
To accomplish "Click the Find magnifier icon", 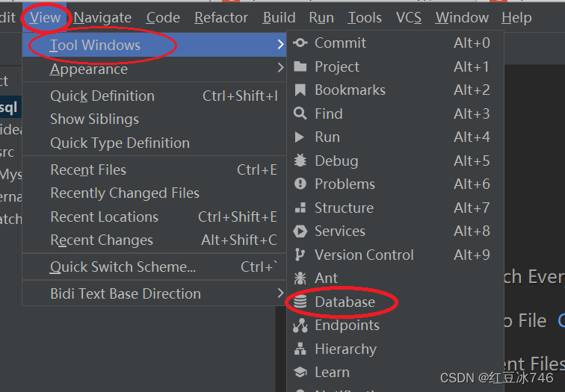I will 300,113.
